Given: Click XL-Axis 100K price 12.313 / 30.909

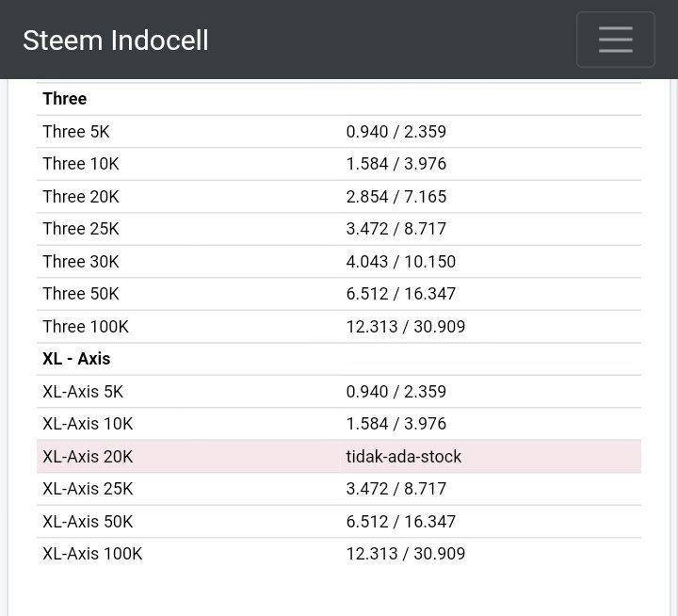Looking at the screenshot, I should coord(405,554).
